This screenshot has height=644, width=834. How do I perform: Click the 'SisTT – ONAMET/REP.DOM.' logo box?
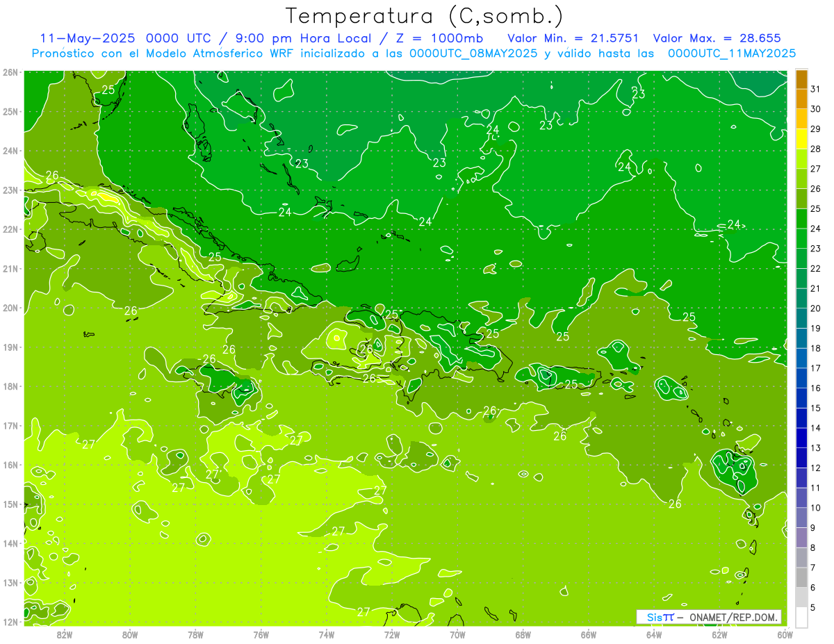[x=709, y=617]
